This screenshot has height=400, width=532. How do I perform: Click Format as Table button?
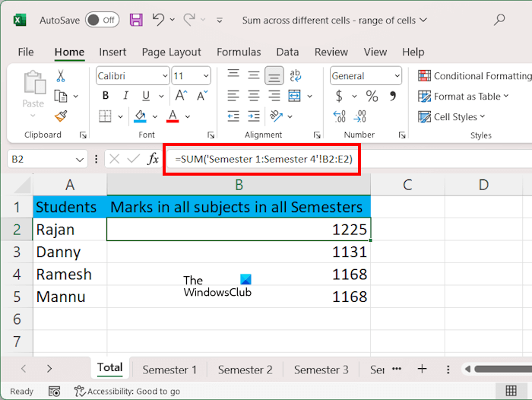(x=464, y=97)
